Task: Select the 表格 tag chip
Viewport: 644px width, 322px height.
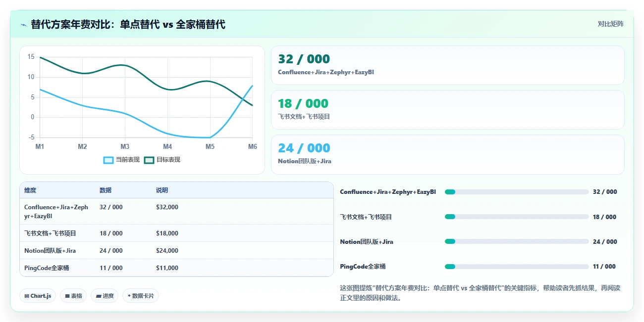Action: click(73, 296)
